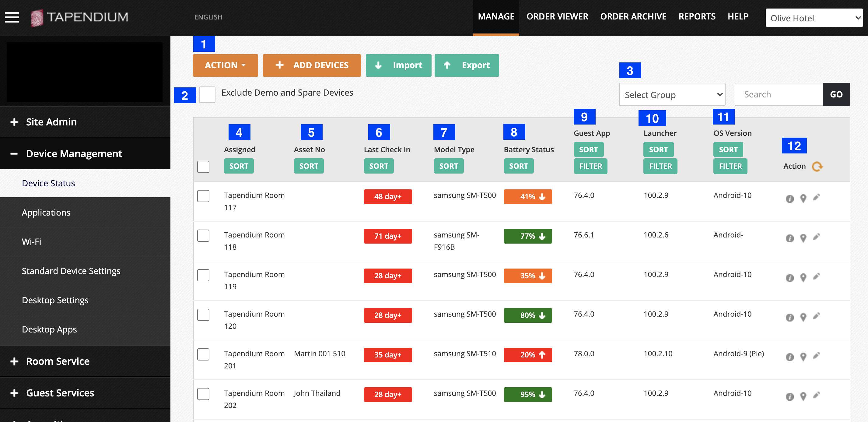Open the hamburger menu icon top left
This screenshot has width=868, height=422.
[12, 17]
